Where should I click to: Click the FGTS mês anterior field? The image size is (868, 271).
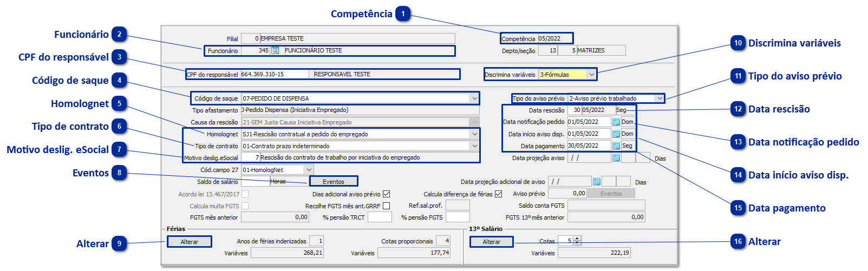coord(275,217)
